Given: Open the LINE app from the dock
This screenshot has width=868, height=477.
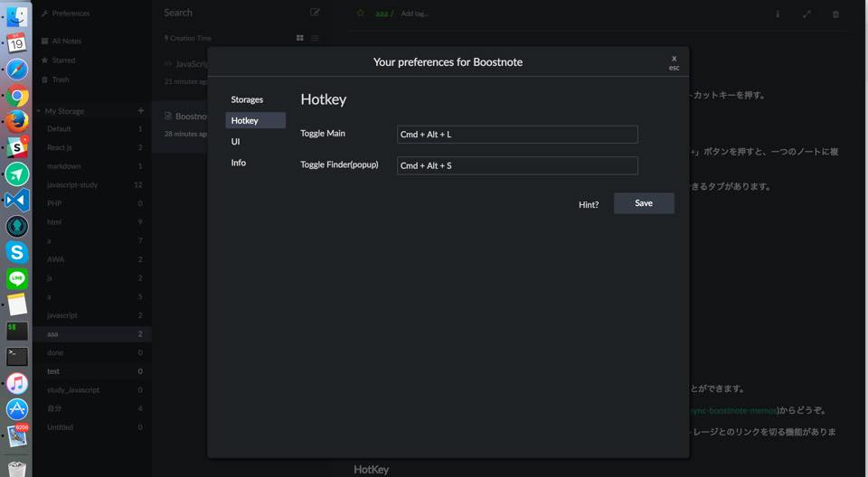Looking at the screenshot, I should point(16,278).
